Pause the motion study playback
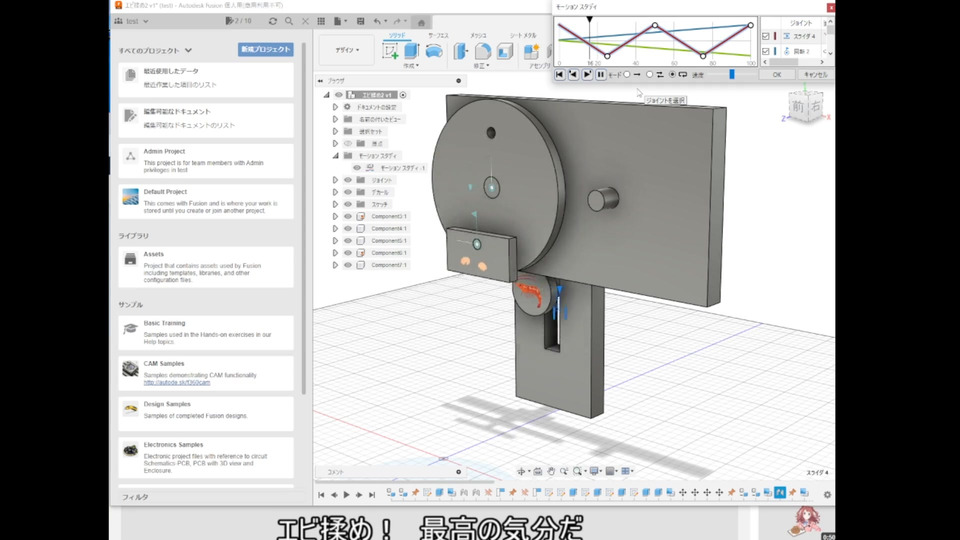 pos(601,74)
